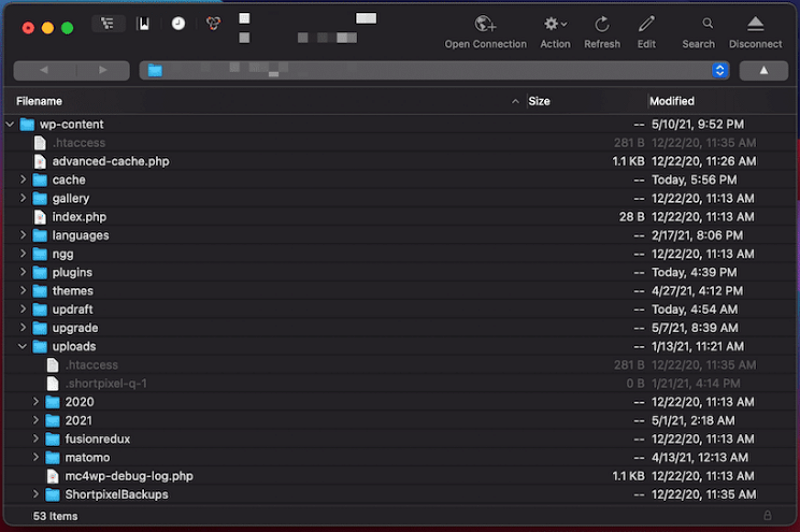The image size is (800, 532).
Task: Click the Refresh toolbar icon
Action: [x=602, y=24]
